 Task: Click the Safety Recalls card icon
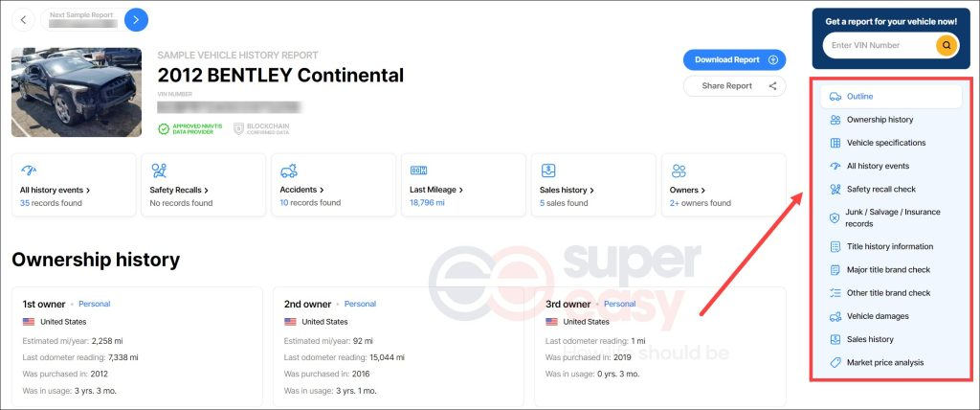pyautogui.click(x=159, y=171)
